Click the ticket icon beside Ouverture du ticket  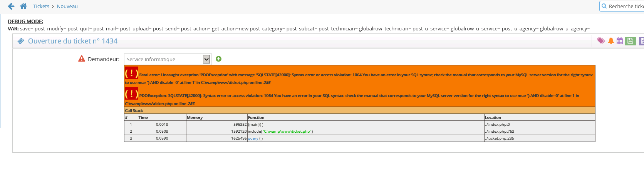point(21,41)
